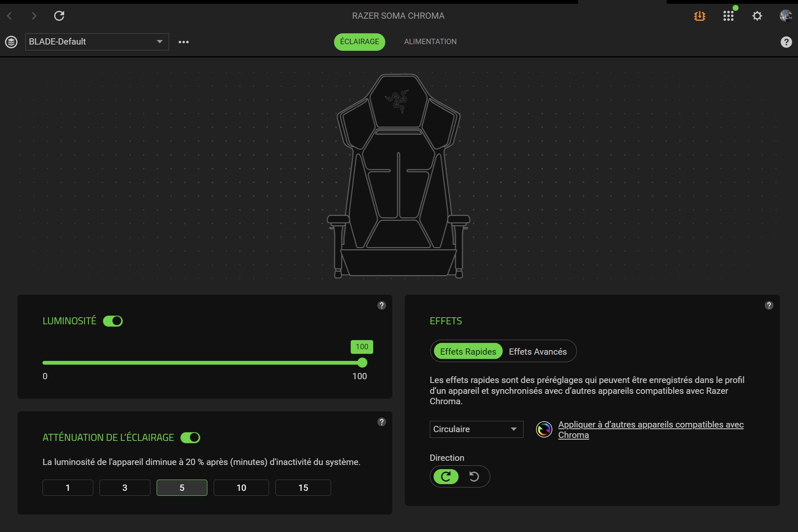798x532 pixels.
Task: Select 5 minutes dimming delay
Action: tap(182, 487)
